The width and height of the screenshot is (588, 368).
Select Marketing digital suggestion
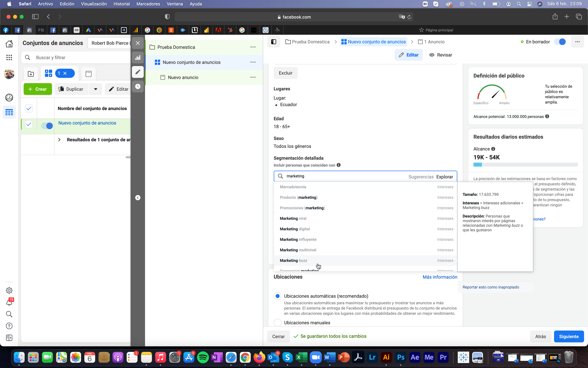[365, 229]
